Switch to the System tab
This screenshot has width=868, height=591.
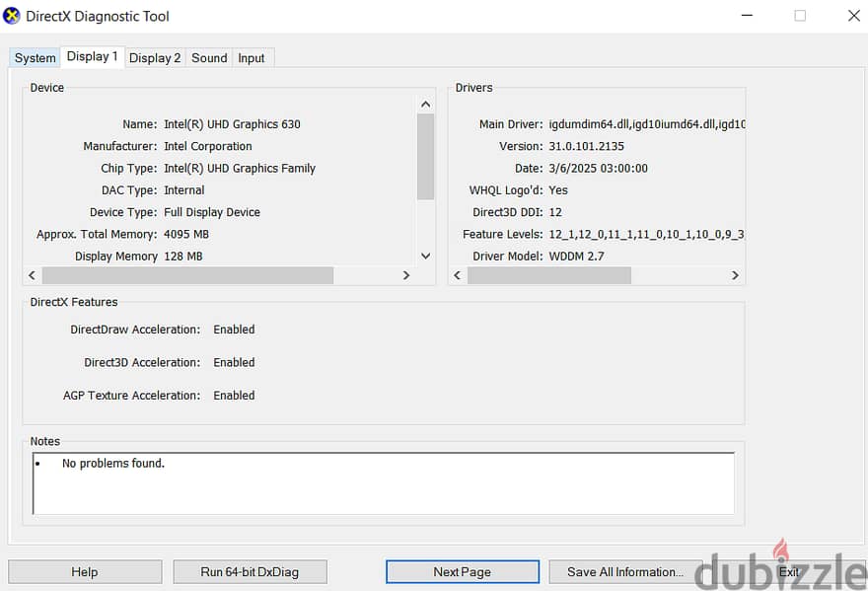pos(35,57)
